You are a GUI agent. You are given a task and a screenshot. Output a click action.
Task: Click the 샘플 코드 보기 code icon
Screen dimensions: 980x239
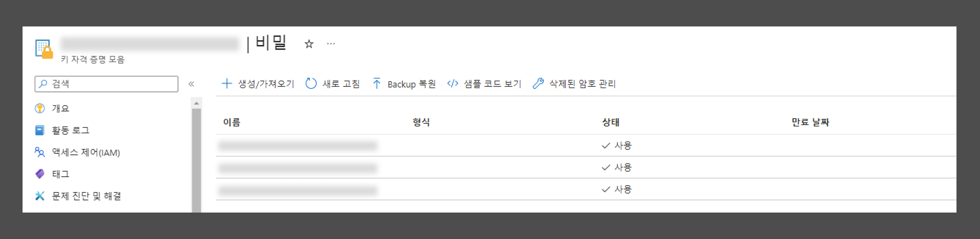click(452, 84)
